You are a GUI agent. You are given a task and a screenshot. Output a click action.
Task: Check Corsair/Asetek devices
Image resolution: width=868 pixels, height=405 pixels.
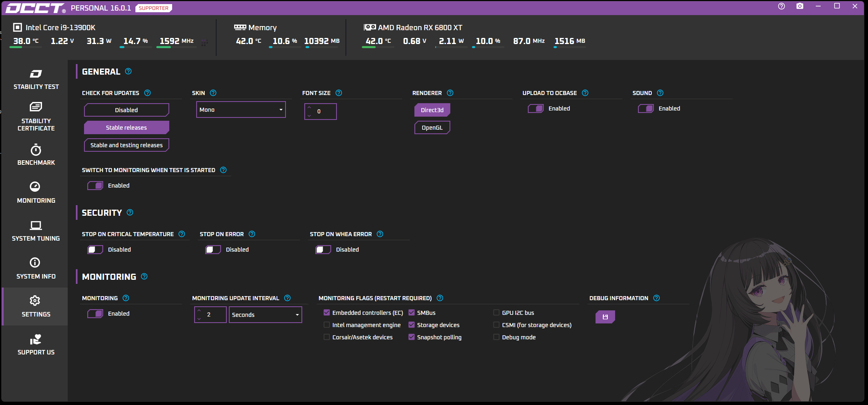coord(327,337)
